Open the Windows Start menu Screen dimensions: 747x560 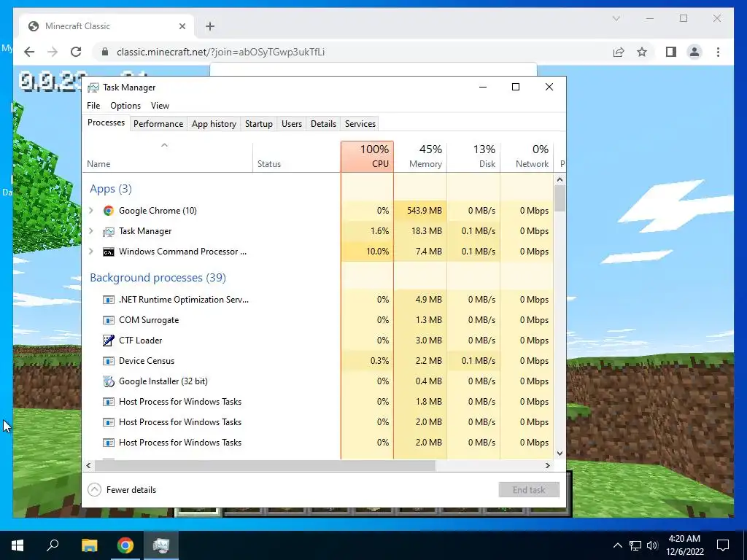pyautogui.click(x=18, y=545)
